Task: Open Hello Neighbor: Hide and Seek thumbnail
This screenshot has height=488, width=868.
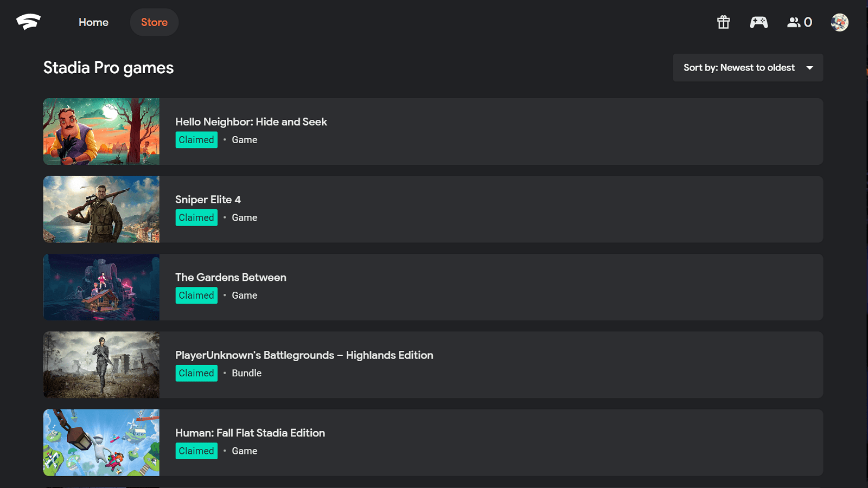Action: pos(101,131)
